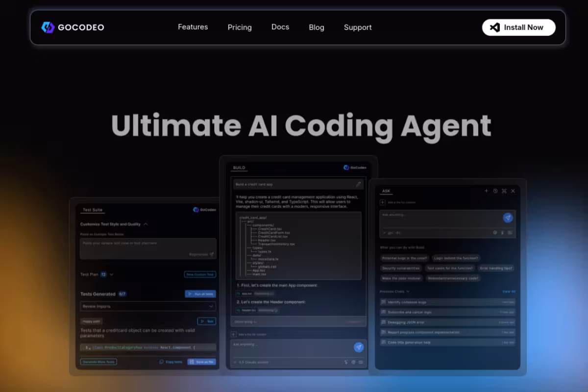Collapse Customize Test Style and Quality section
Image resolution: width=588 pixels, height=392 pixels.
point(146,224)
